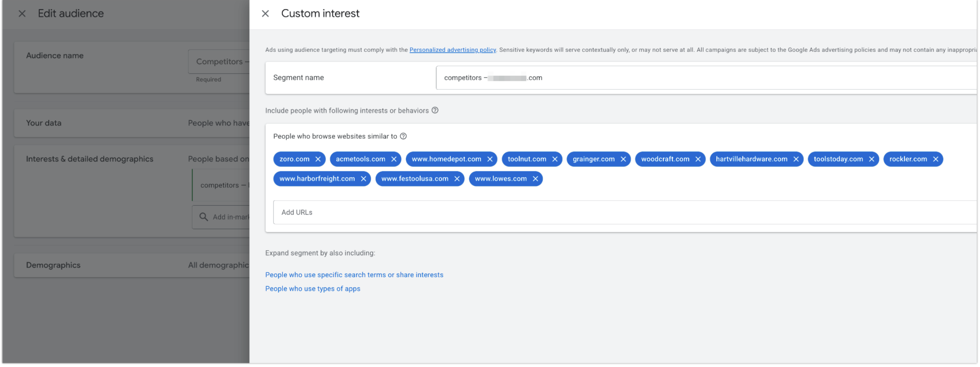Screen dimensions: 980x367
Task: Delete www.festoolusa.com chip
Action: (x=457, y=179)
